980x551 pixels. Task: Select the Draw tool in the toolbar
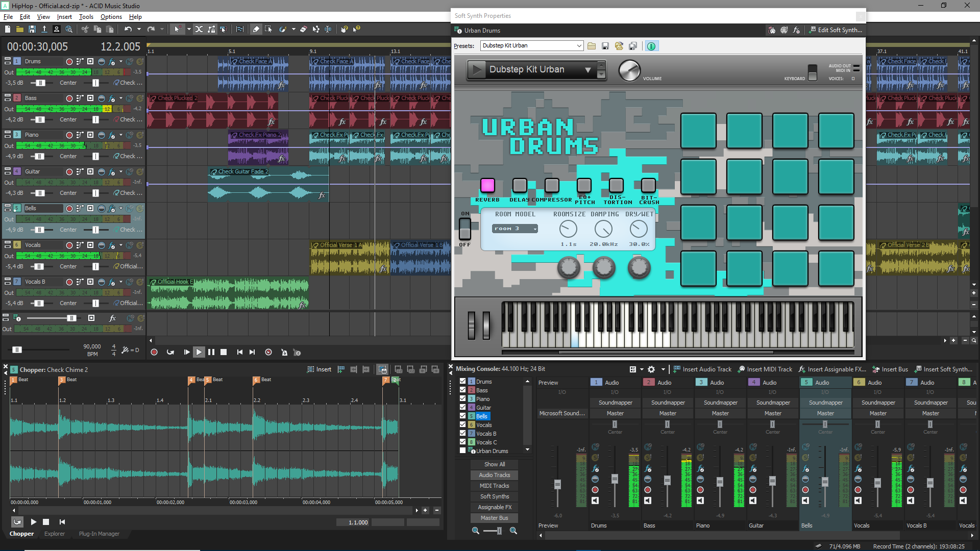click(256, 29)
